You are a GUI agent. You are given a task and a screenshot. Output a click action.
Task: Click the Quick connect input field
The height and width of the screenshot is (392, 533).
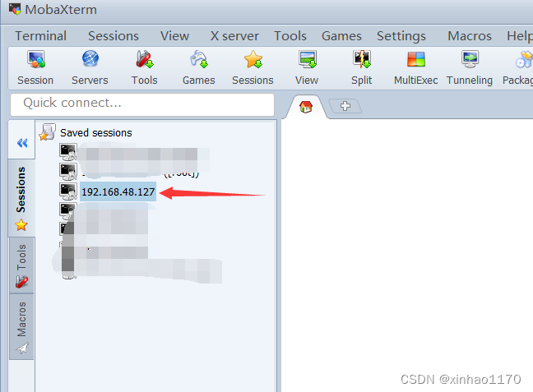[x=142, y=104]
